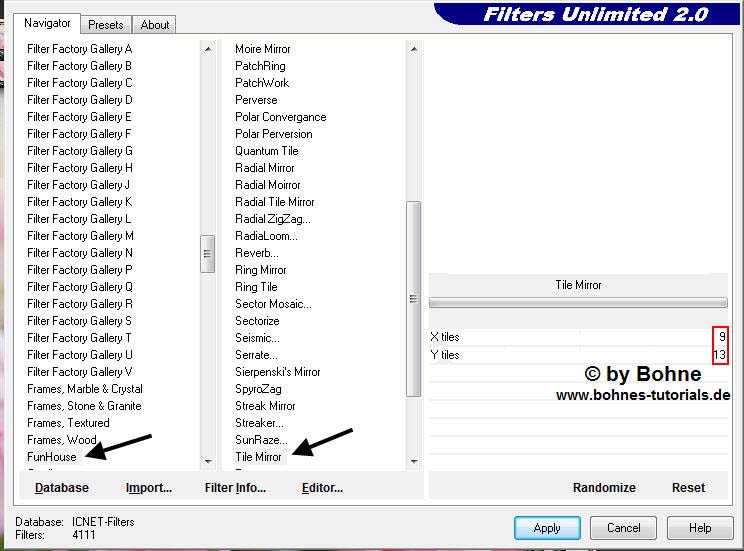
Task: Select the Tile Mirror effect
Action: 258,457
